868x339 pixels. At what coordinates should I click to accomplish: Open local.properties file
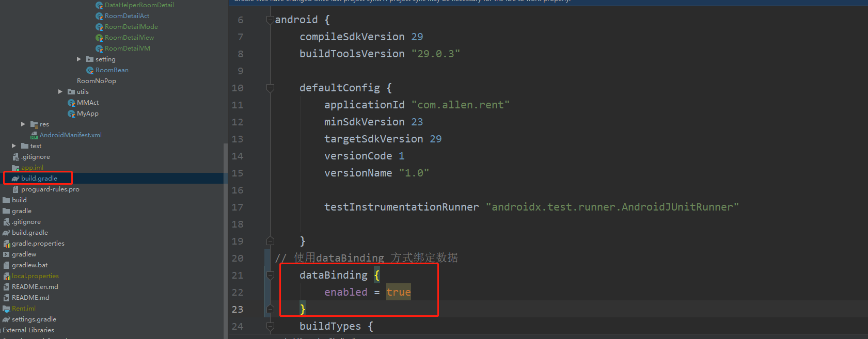[35, 276]
